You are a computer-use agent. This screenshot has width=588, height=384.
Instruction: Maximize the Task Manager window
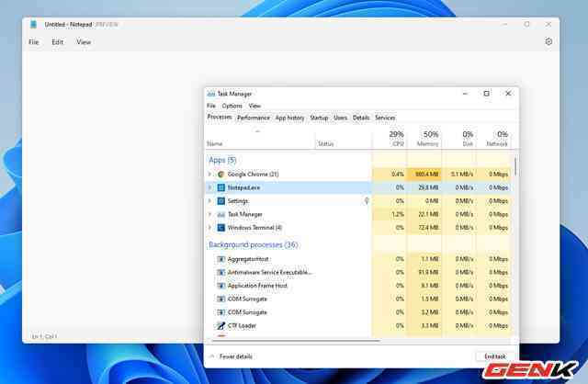(x=486, y=94)
